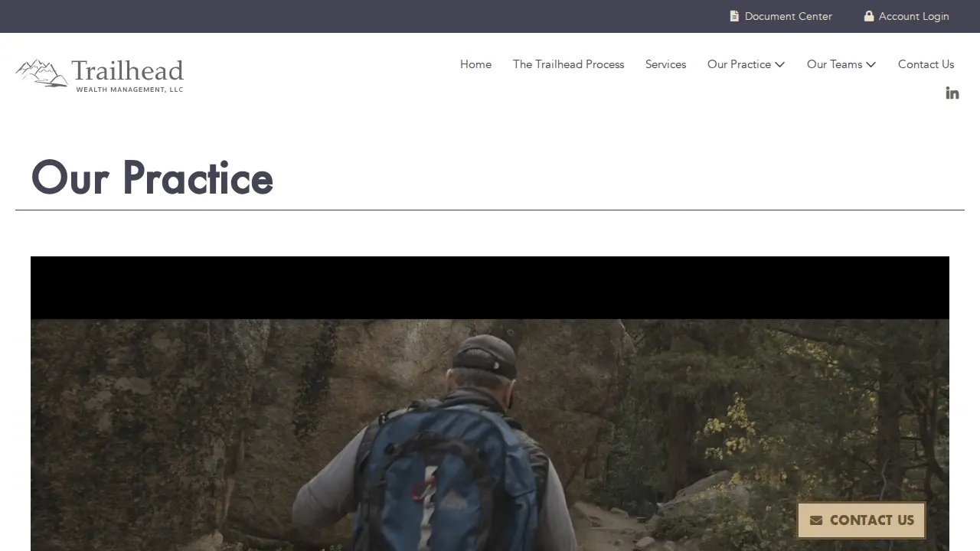Click the Account Login padlock icon

click(x=869, y=16)
